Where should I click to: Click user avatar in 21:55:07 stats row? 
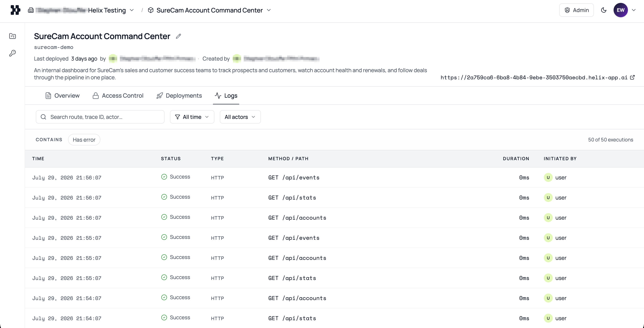point(548,278)
